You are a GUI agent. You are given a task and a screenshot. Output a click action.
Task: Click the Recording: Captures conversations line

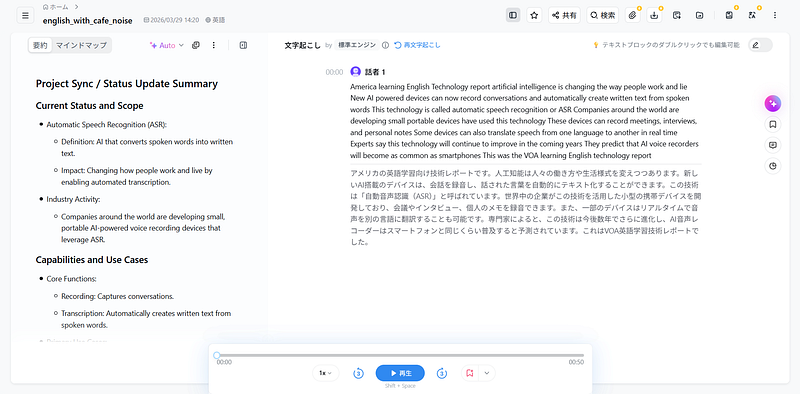117,297
